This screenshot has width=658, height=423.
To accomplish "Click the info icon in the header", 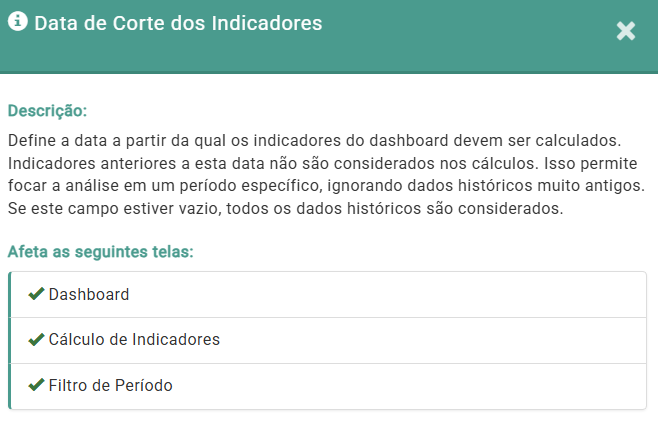I will 17,22.
